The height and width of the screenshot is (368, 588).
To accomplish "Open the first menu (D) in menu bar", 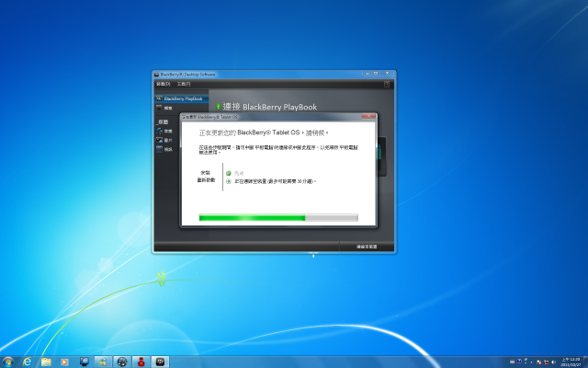I will [164, 84].
